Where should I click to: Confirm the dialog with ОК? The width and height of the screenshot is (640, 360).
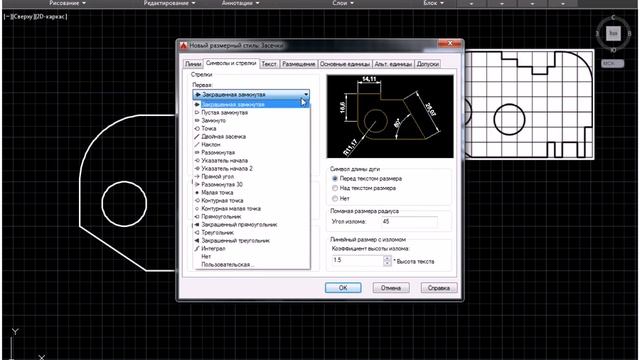(x=343, y=288)
